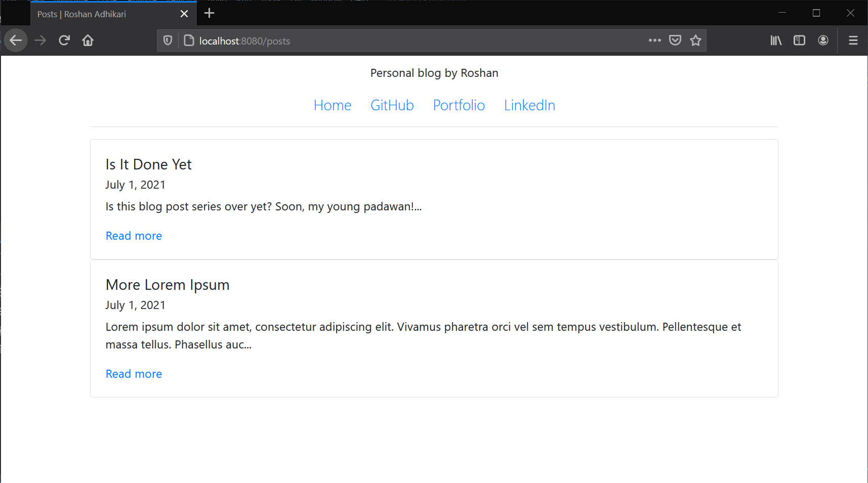This screenshot has width=868, height=483.
Task: Visit the Portfolio link
Action: (x=459, y=105)
